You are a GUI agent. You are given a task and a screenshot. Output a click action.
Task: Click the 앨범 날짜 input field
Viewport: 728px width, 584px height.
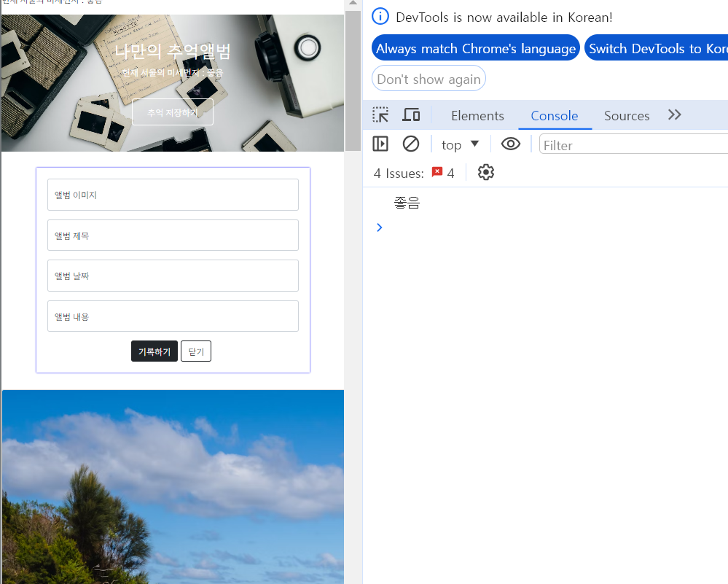(173, 276)
